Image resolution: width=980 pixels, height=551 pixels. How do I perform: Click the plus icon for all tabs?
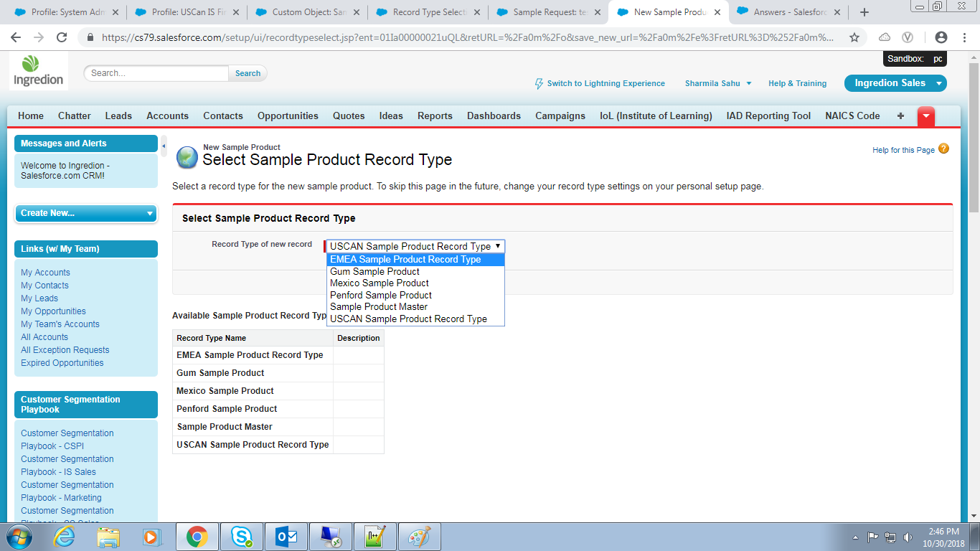click(x=901, y=116)
